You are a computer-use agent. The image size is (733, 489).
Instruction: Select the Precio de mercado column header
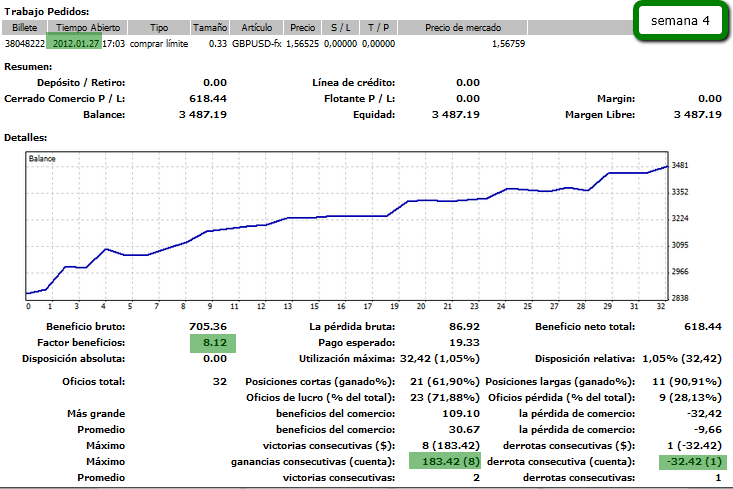[x=462, y=28]
